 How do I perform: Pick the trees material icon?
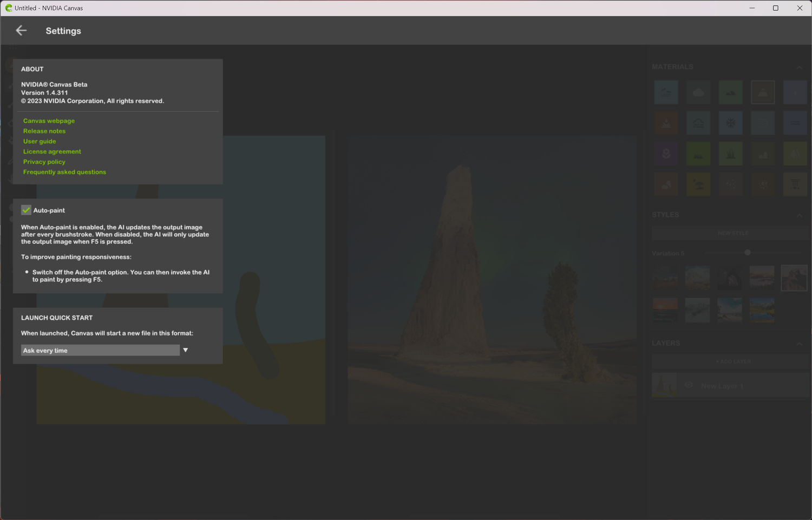(795, 154)
